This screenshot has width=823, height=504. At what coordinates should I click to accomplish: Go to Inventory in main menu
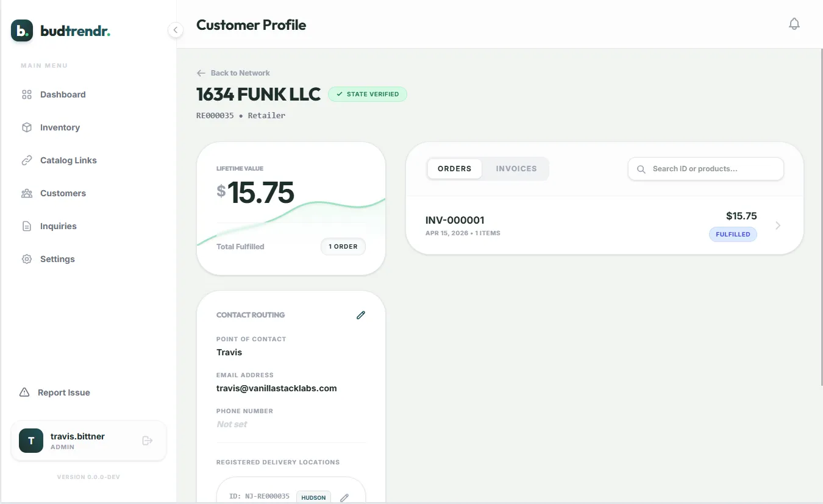(88, 127)
